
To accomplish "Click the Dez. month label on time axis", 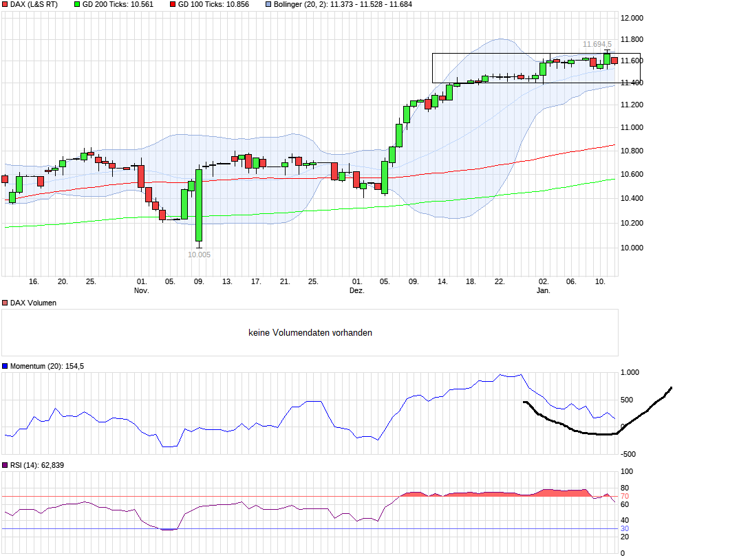I will tap(357, 290).
